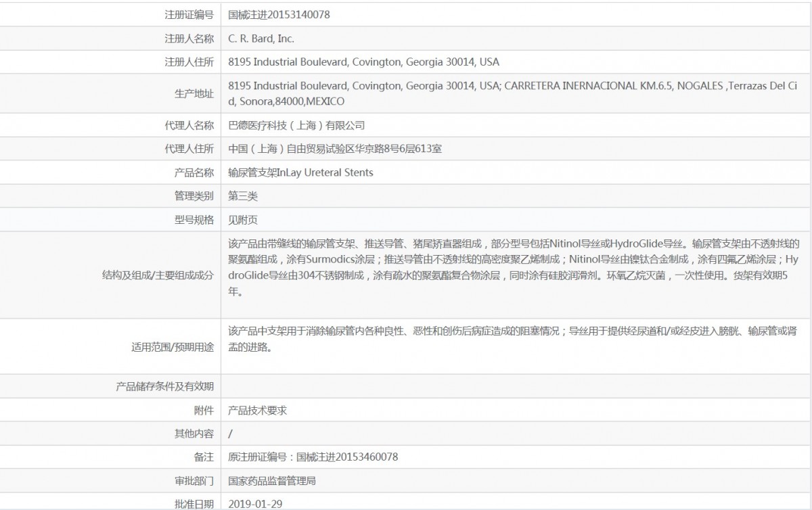Select the registration number 国械注进20153140078
Screen dimensions: 812x510
point(279,14)
